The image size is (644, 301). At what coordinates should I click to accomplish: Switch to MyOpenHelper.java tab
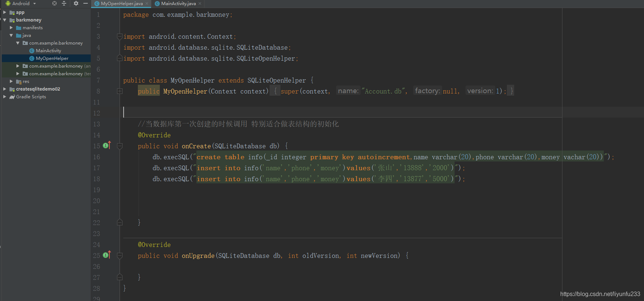pos(122,4)
